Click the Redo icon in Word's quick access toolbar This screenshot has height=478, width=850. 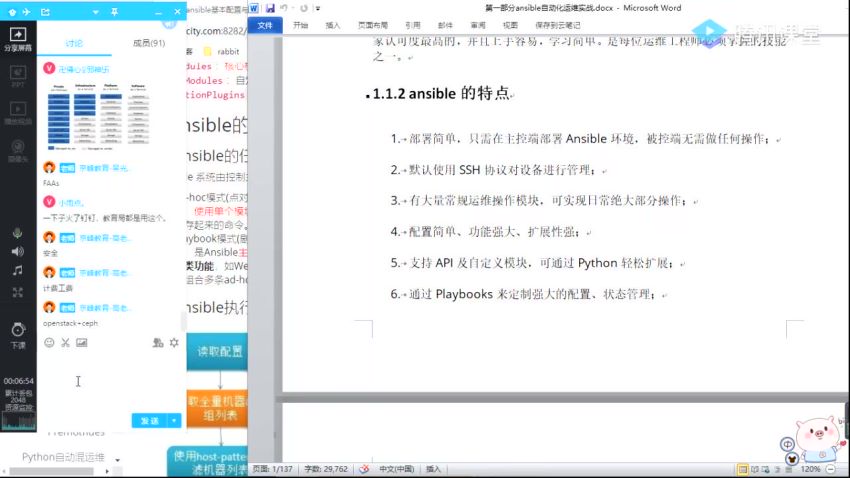(304, 8)
